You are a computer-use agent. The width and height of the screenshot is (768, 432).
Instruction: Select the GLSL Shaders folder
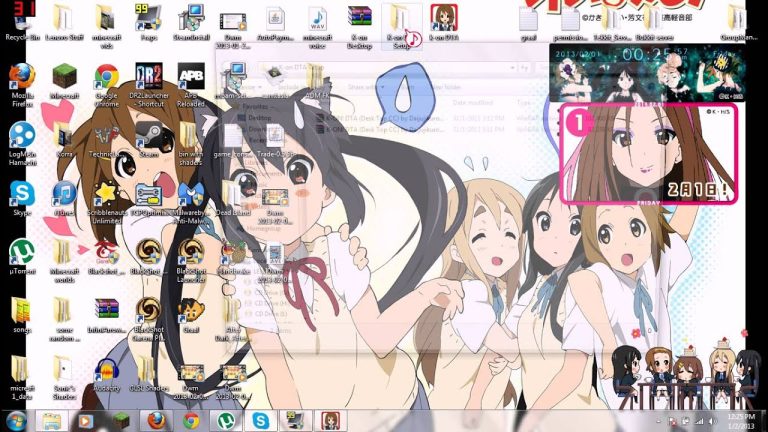(x=149, y=375)
